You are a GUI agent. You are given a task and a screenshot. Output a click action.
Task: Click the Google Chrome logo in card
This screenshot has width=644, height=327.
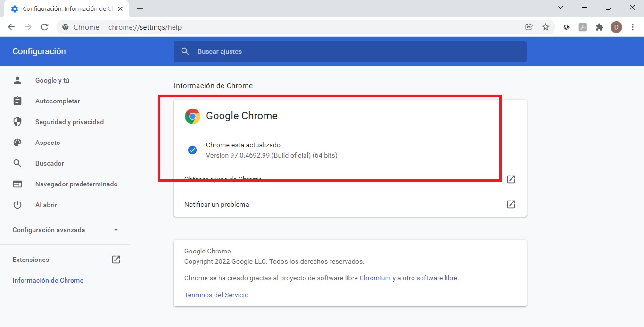point(192,116)
